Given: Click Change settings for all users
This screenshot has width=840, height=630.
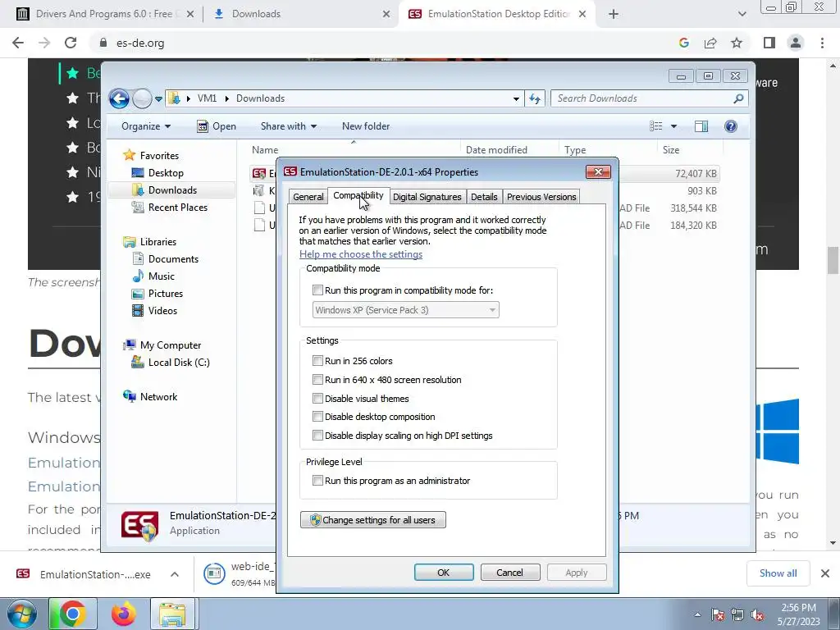Looking at the screenshot, I should click(373, 519).
